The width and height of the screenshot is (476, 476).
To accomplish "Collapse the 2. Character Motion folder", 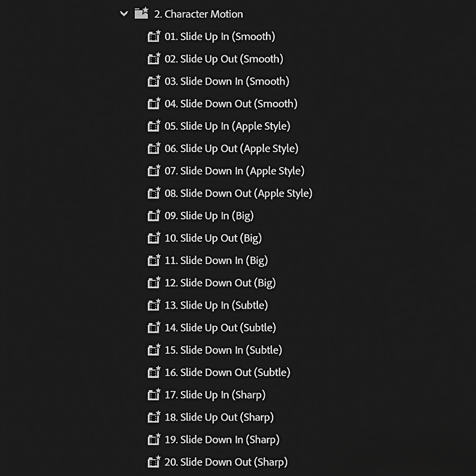I will click(x=124, y=14).
